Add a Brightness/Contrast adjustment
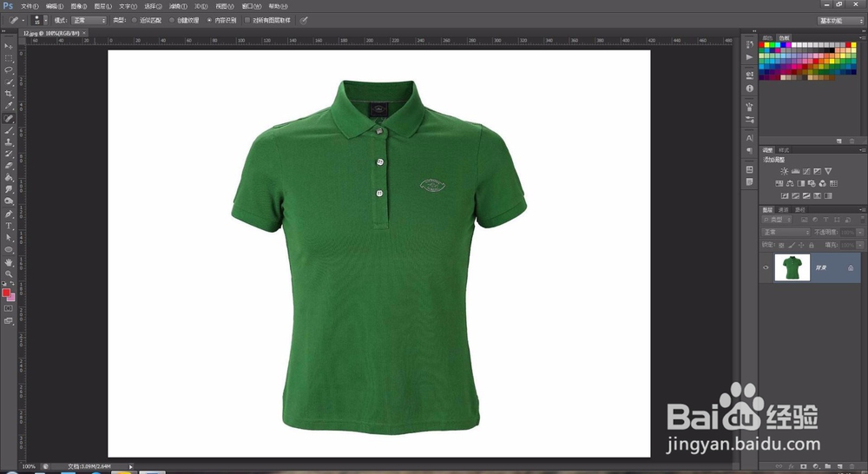 pos(784,171)
